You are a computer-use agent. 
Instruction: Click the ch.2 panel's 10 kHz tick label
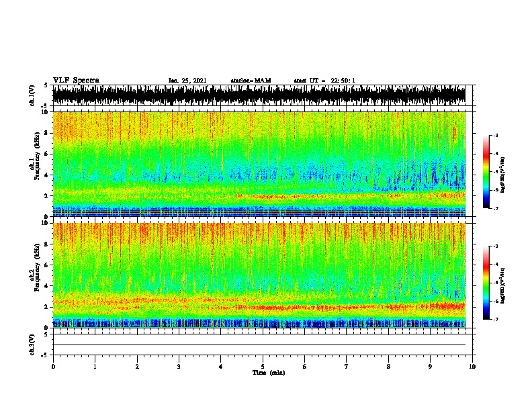[45, 223]
